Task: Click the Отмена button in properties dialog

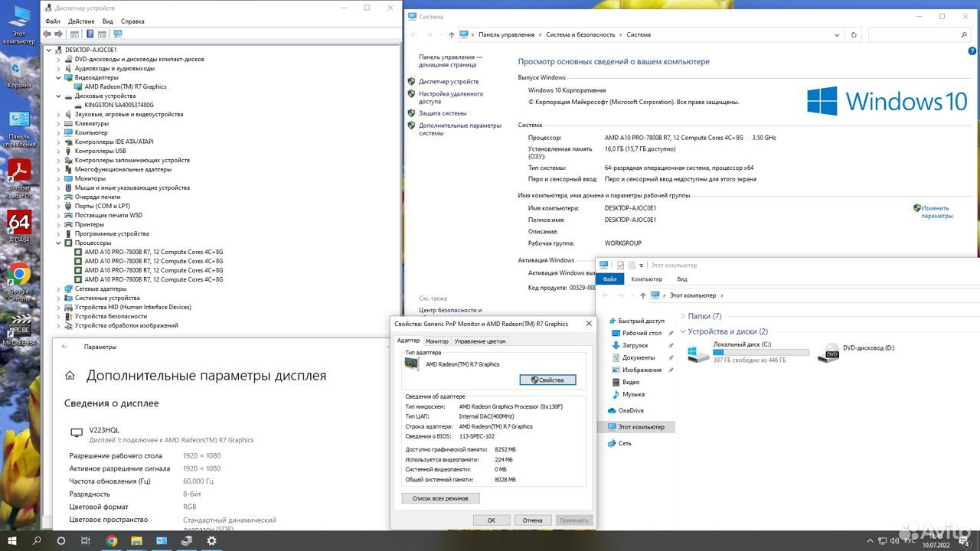Action: pyautogui.click(x=533, y=520)
